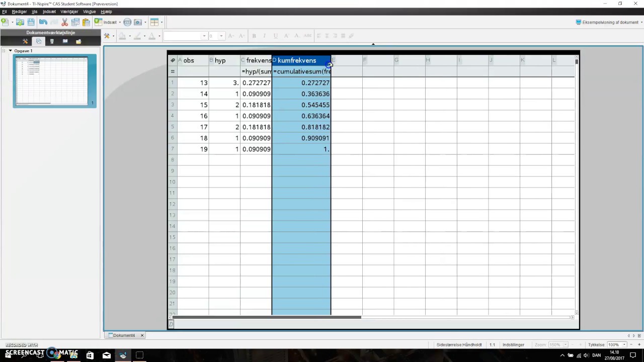Viewport: 644px width, 362px height.
Task: Toggle italic formatting
Action: pyautogui.click(x=265, y=36)
